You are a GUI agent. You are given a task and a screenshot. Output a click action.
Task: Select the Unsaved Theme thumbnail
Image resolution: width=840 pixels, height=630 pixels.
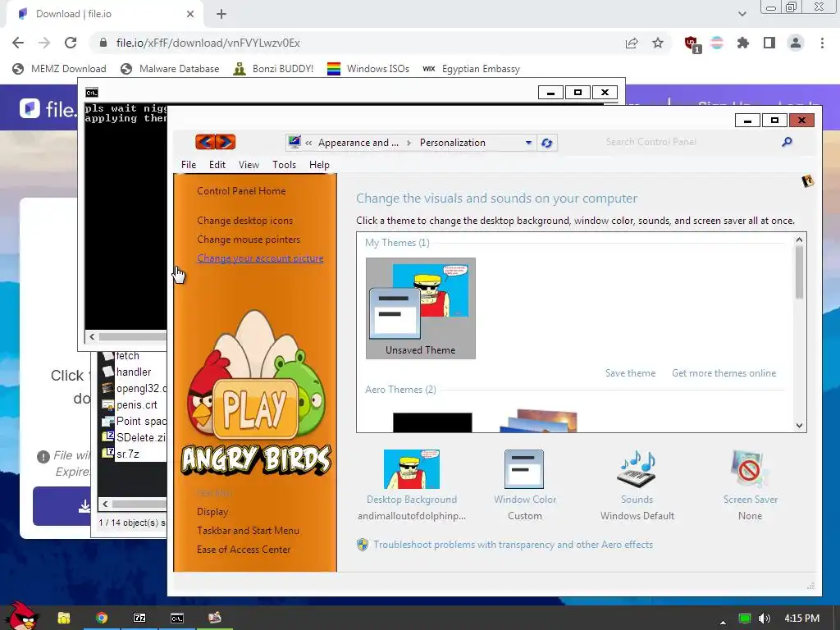pyautogui.click(x=421, y=308)
